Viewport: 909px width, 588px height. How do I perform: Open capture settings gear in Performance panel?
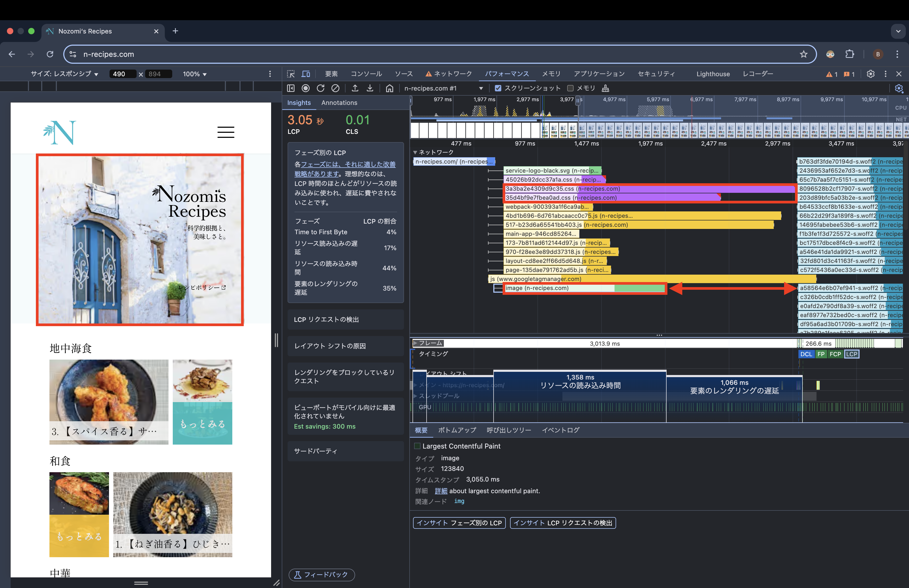(x=899, y=88)
